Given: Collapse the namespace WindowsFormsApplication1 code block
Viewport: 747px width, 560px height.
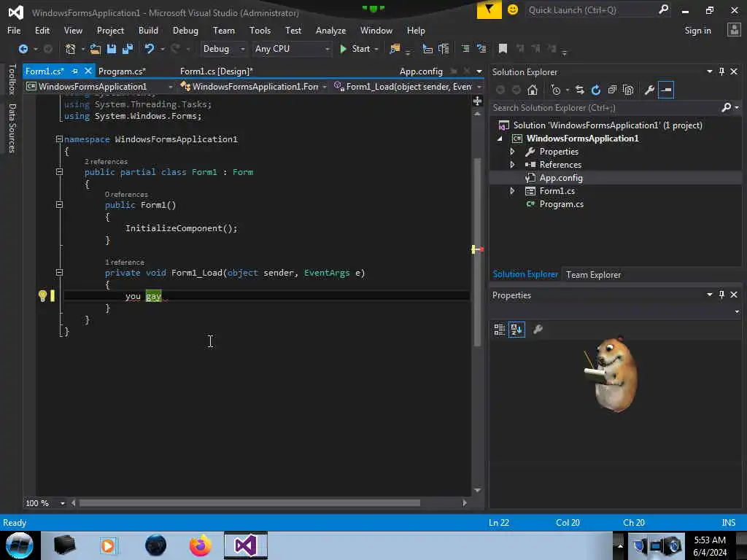Looking at the screenshot, I should tap(59, 139).
